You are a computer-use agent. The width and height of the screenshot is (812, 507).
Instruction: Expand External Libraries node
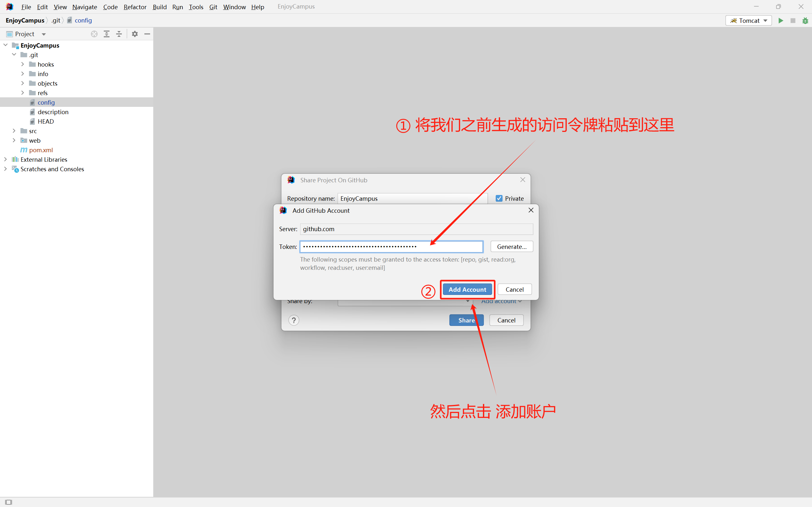point(5,159)
